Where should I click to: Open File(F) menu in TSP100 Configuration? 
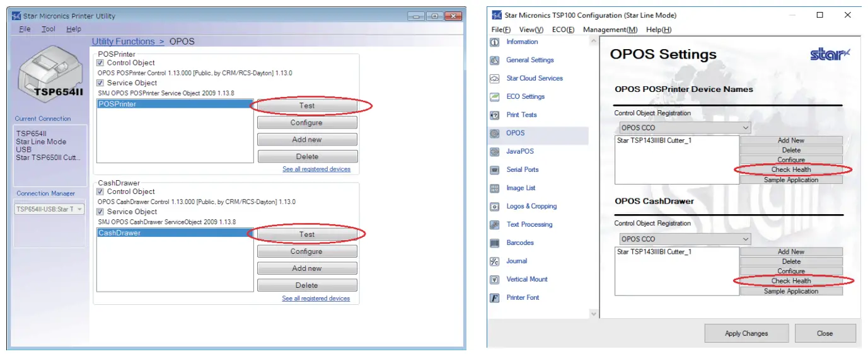[x=501, y=30]
